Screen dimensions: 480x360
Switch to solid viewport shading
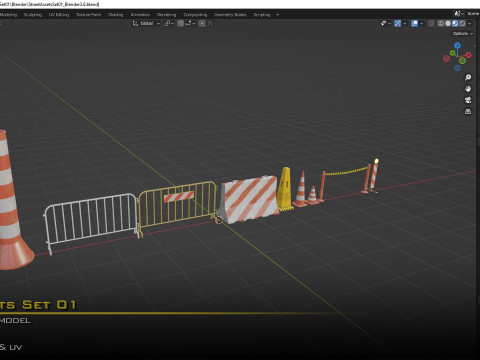(448, 23)
